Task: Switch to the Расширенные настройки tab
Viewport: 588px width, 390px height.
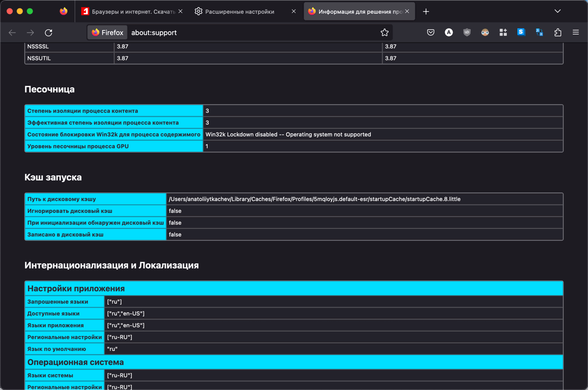Action: tap(239, 11)
